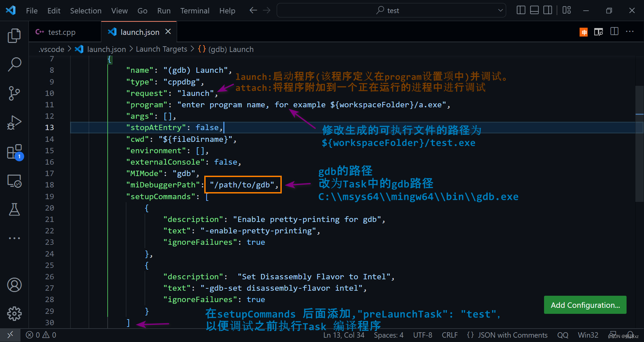Viewport: 644px width, 342px height.
Task: Click line number 18 in gutter
Action: coord(49,185)
